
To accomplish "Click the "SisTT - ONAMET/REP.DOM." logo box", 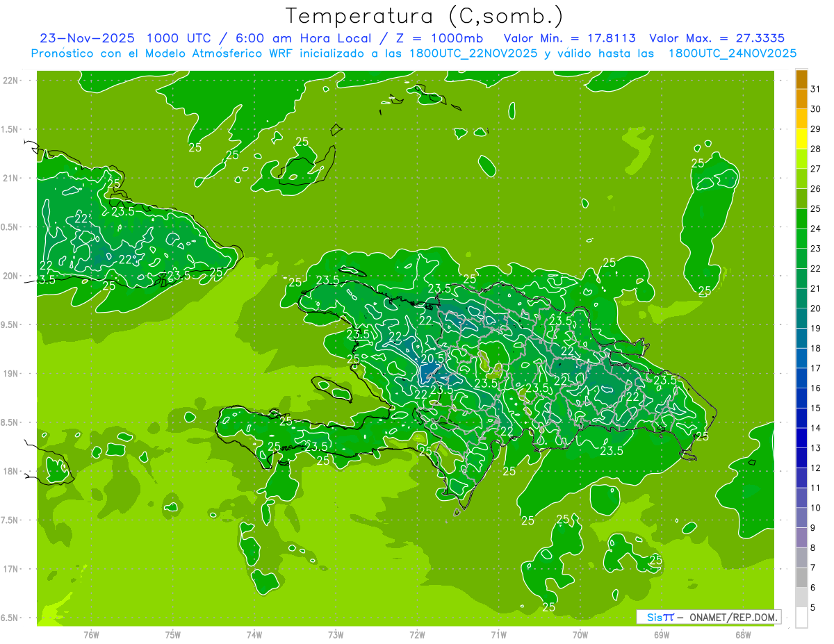I will [708, 617].
